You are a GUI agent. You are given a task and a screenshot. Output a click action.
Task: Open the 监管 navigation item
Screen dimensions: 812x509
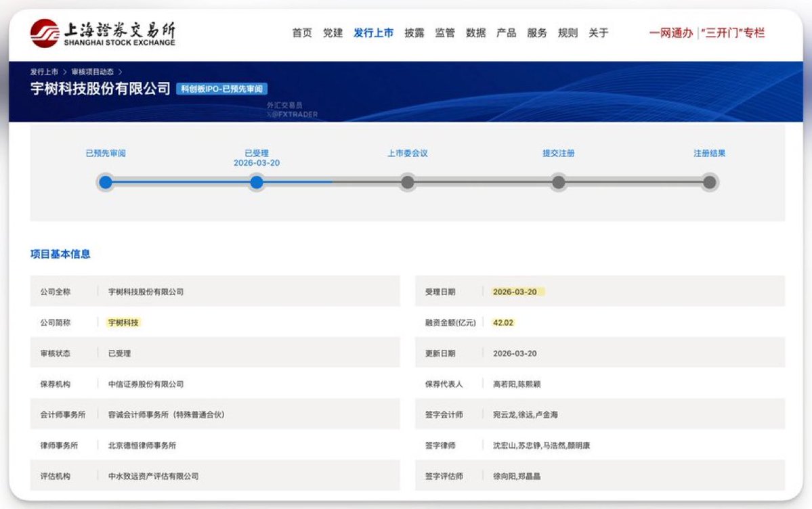[445, 33]
